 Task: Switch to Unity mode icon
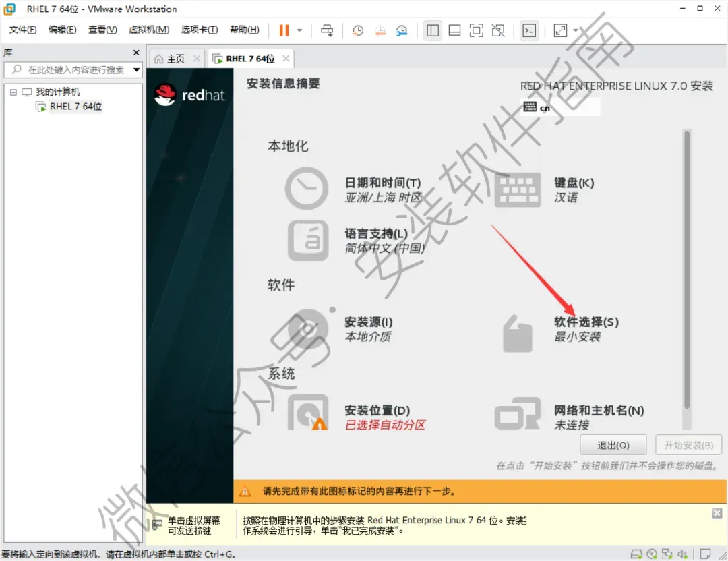(498, 30)
